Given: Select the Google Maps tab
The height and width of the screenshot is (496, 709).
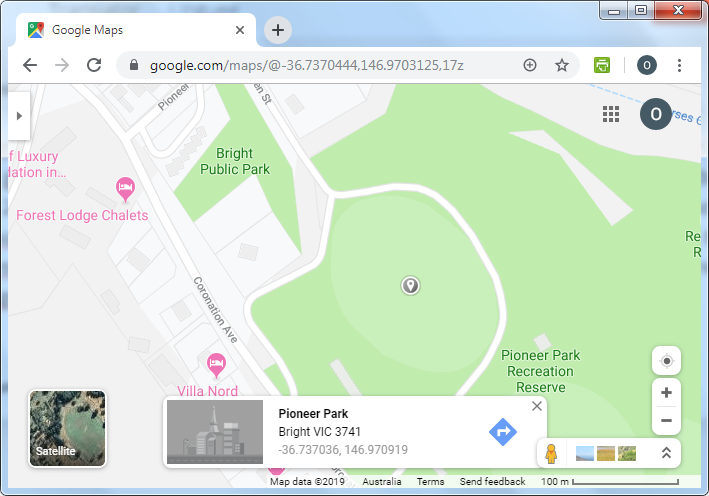Looking at the screenshot, I should pos(136,30).
